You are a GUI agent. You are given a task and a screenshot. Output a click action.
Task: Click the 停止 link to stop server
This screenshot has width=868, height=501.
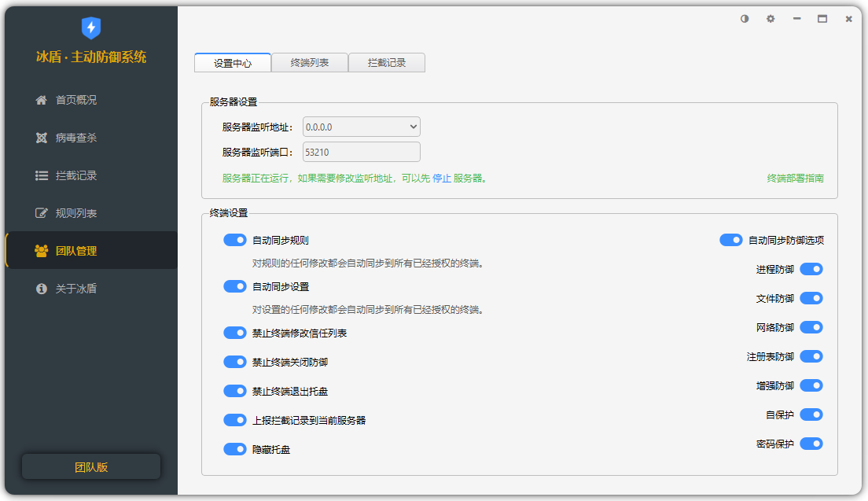tap(441, 179)
